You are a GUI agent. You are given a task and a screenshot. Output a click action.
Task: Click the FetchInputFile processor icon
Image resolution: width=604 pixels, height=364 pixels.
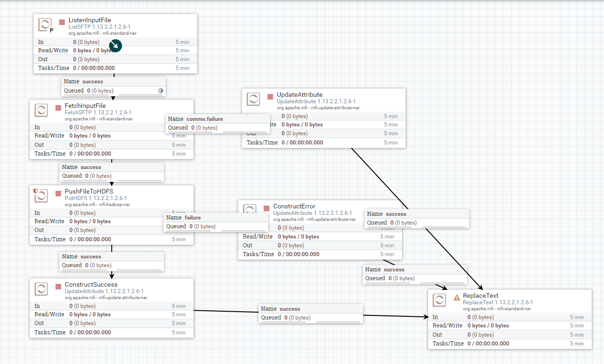(41, 110)
